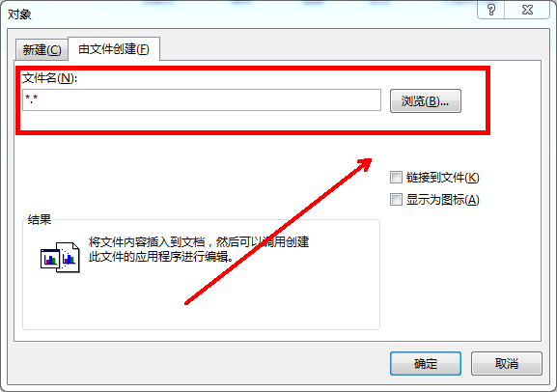Click the 文件名(N): label
This screenshot has height=392, width=557.
(x=49, y=78)
